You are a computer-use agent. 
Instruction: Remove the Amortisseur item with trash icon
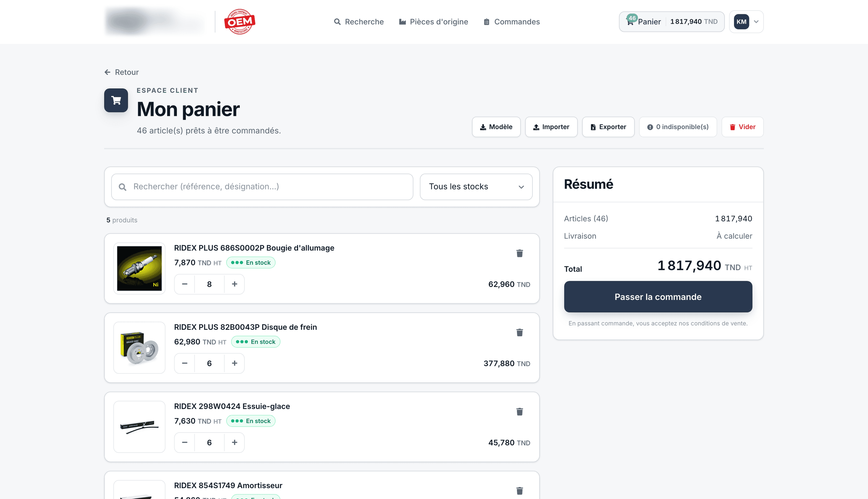[x=519, y=491]
